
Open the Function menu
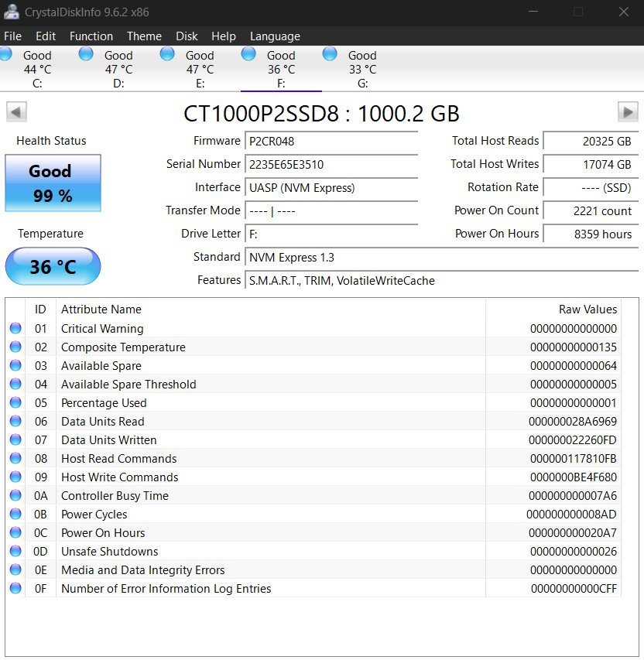(x=91, y=36)
